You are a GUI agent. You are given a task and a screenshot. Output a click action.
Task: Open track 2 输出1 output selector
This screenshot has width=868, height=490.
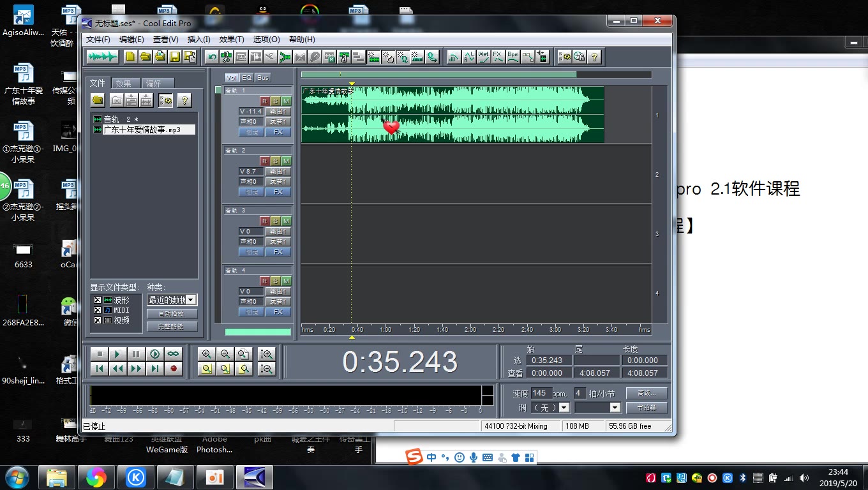[278, 171]
